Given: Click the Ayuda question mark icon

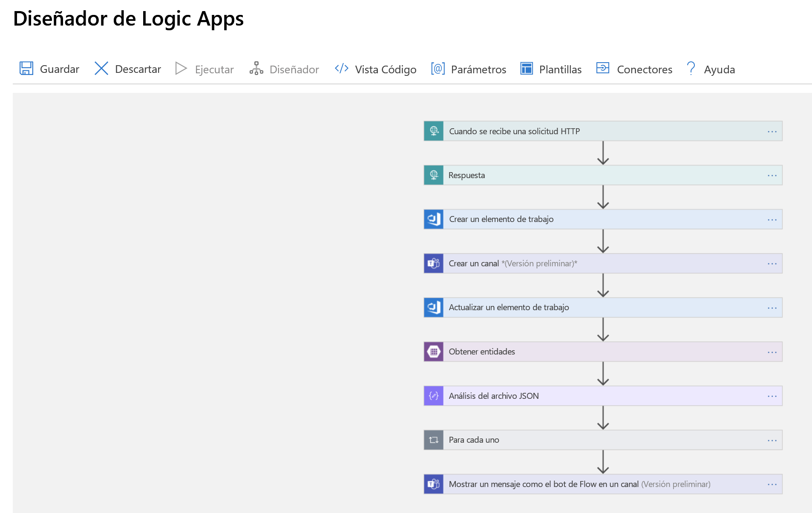Looking at the screenshot, I should coord(691,69).
